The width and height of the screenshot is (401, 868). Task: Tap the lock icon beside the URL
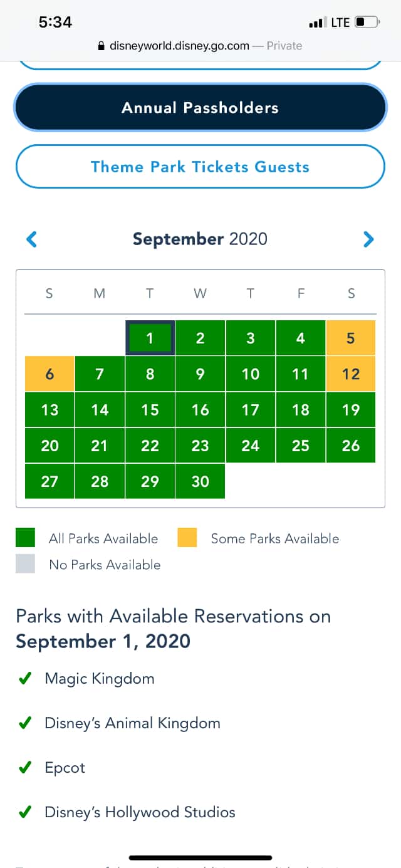click(100, 46)
